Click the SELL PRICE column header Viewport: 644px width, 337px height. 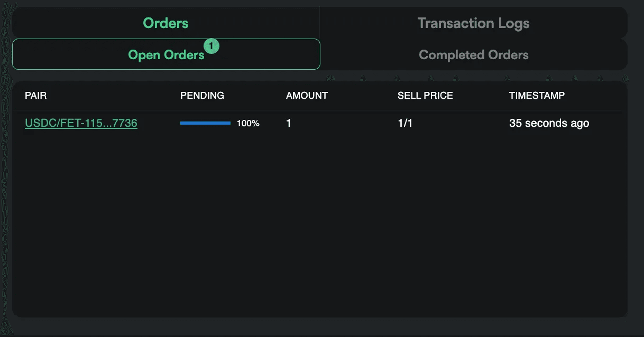coord(425,96)
